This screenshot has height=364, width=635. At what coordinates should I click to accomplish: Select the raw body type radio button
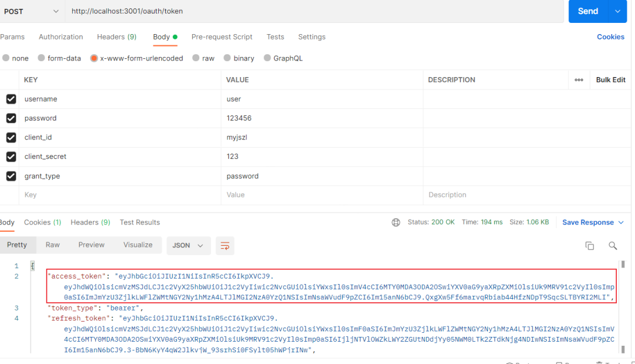[x=195, y=58]
